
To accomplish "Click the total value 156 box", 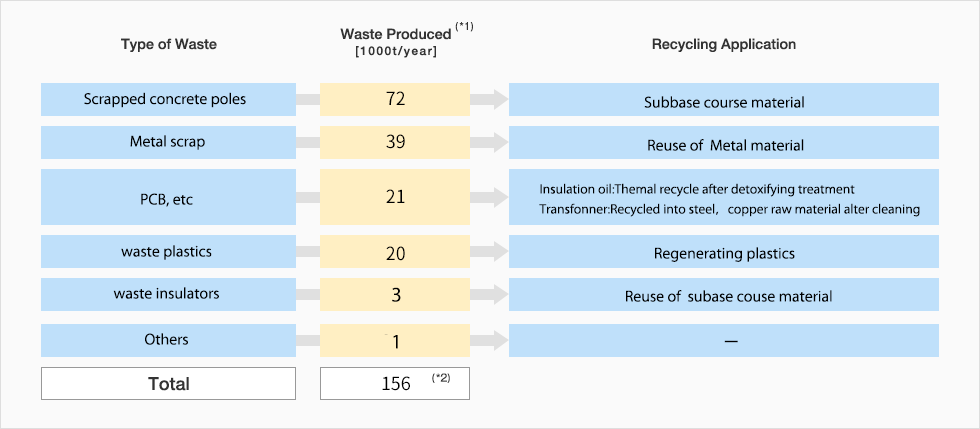I will point(395,384).
